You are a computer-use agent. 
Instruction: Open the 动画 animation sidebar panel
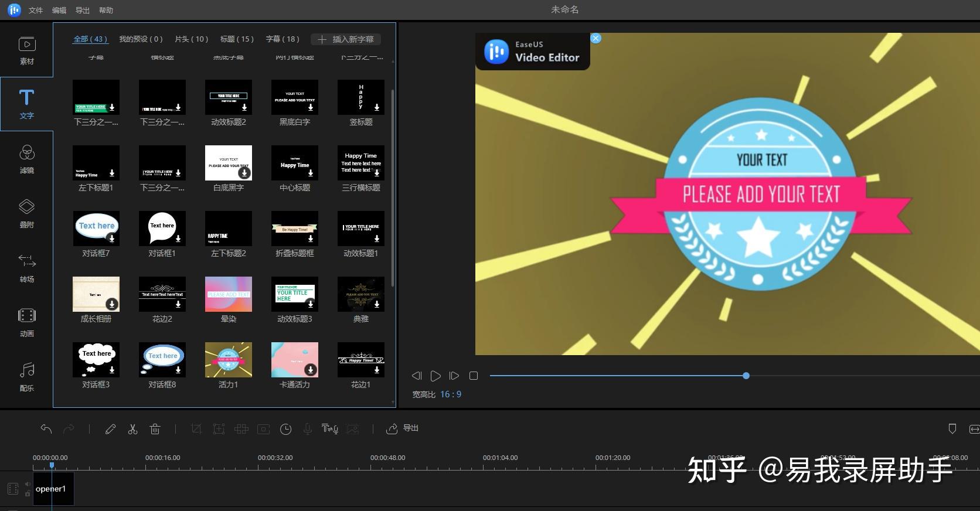tap(27, 322)
